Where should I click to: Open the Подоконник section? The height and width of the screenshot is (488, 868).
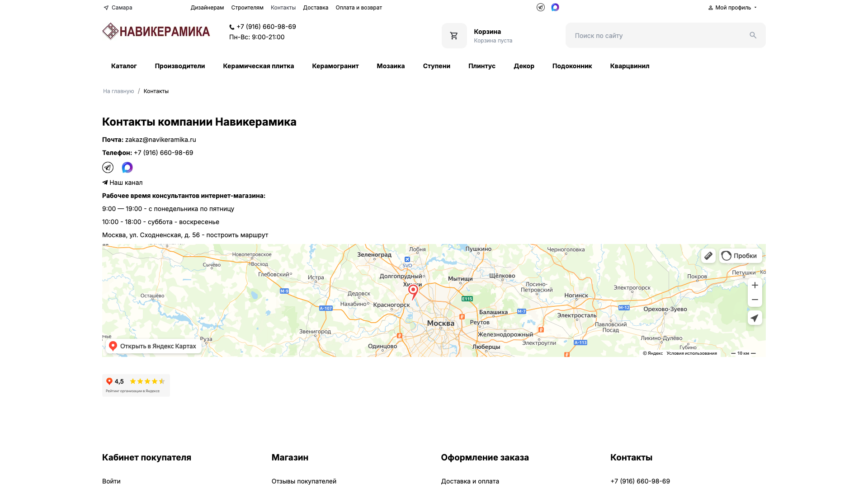pyautogui.click(x=572, y=66)
